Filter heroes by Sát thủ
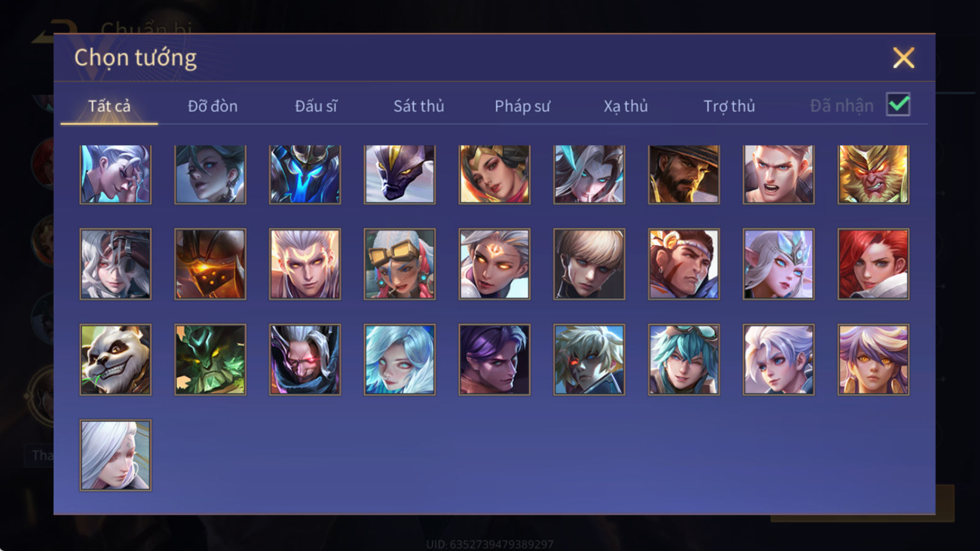Viewport: 980px width, 551px height. point(419,106)
